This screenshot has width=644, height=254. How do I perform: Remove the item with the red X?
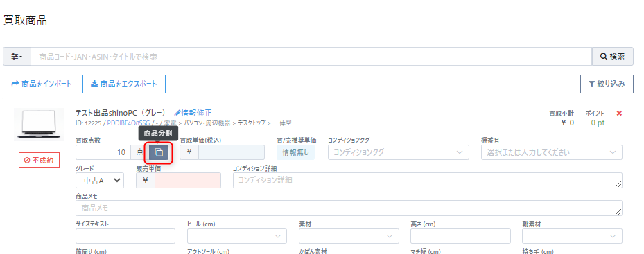(x=619, y=114)
